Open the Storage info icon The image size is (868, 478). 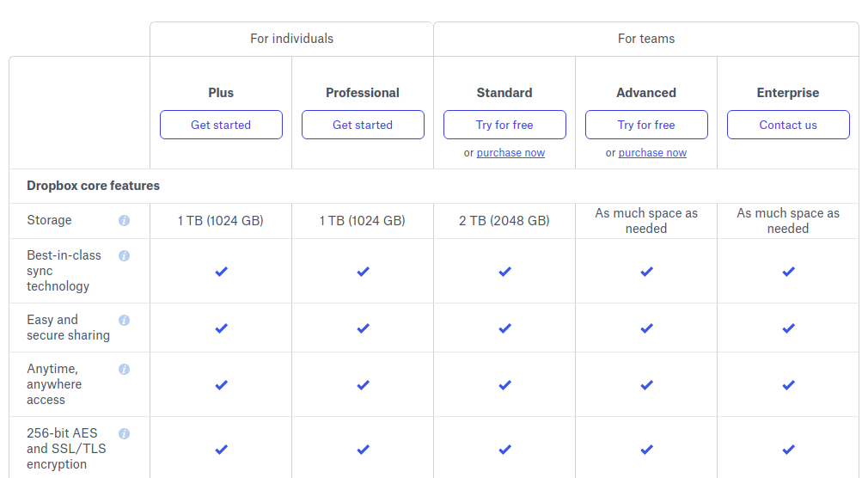[124, 220]
